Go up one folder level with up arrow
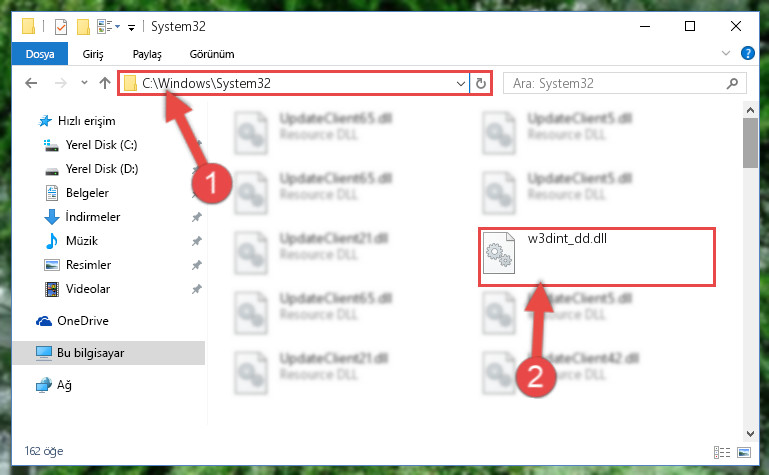This screenshot has width=769, height=475. point(104,83)
